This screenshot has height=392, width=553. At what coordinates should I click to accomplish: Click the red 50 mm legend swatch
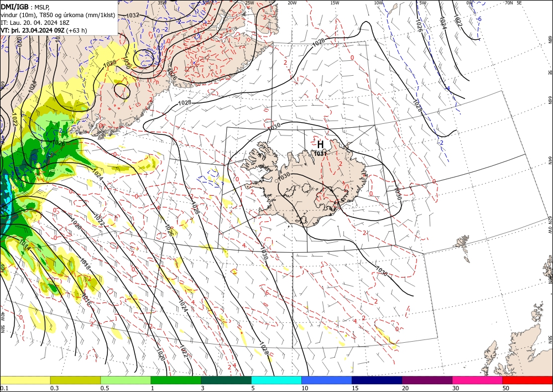point(528,380)
